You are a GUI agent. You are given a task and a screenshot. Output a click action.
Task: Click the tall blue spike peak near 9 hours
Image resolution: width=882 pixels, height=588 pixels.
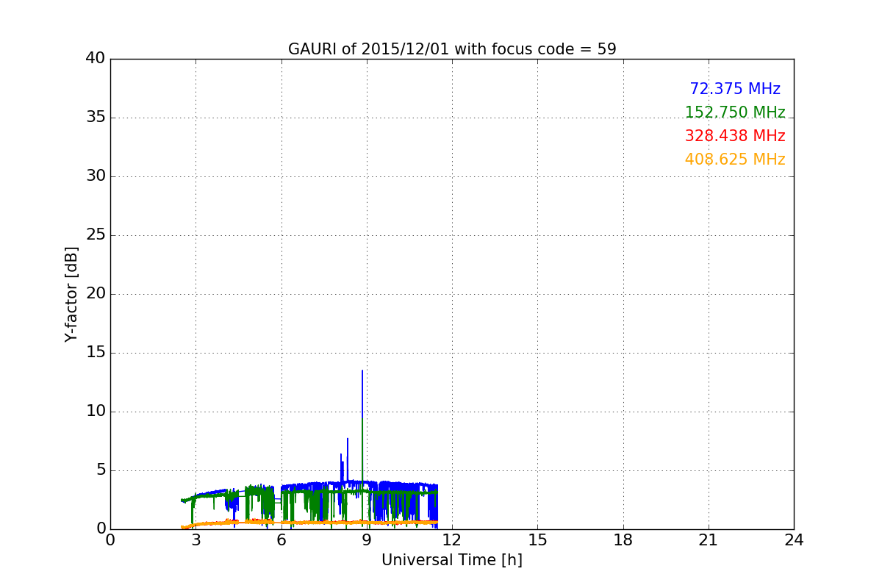(362, 372)
